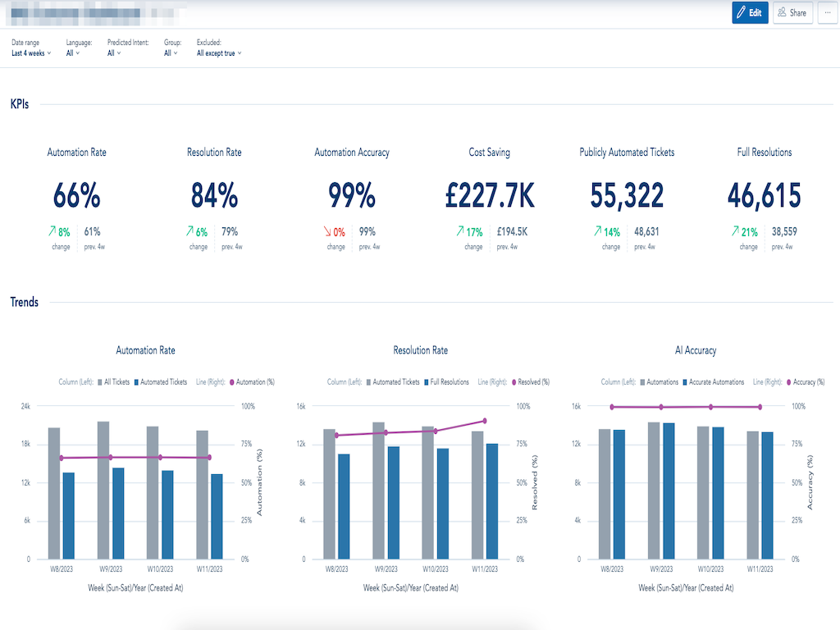Expand the Predicted Intent filter
Viewport: 840px width, 630px height.
(x=114, y=53)
